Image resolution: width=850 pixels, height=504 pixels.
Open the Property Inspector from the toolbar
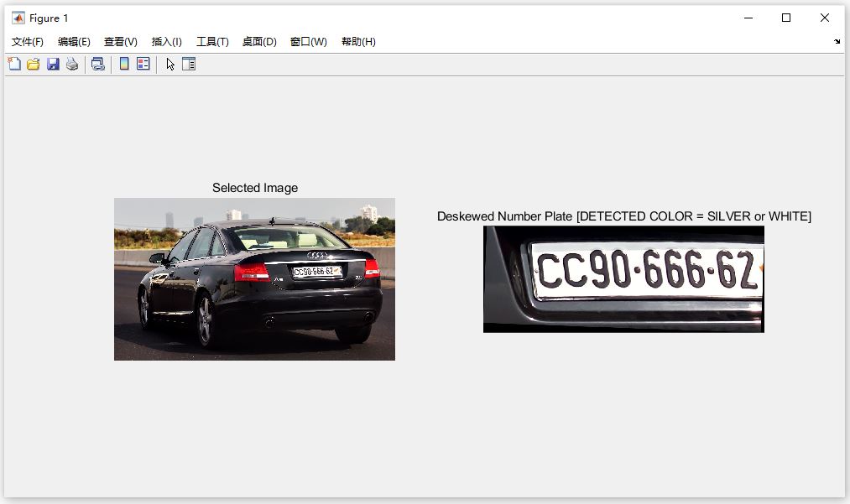click(x=189, y=64)
